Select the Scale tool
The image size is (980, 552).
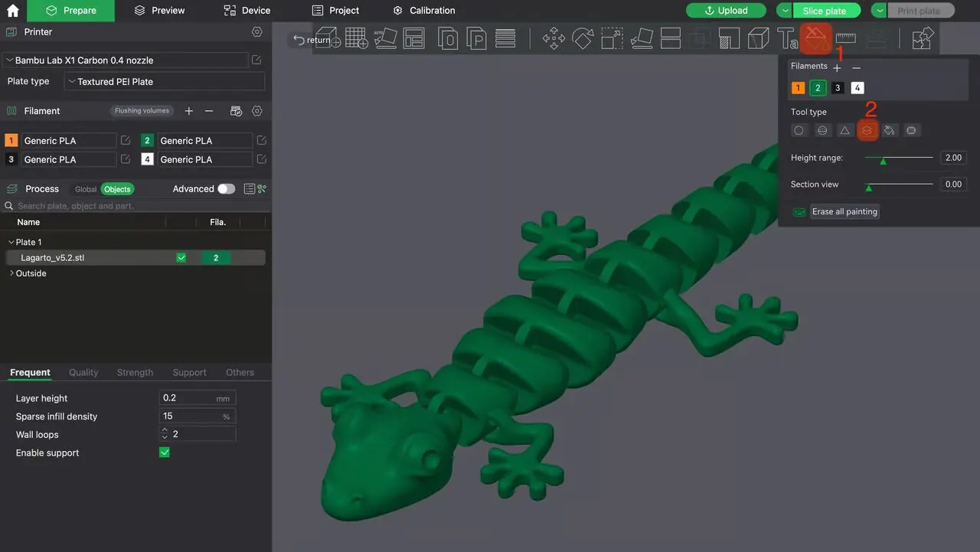click(x=612, y=38)
